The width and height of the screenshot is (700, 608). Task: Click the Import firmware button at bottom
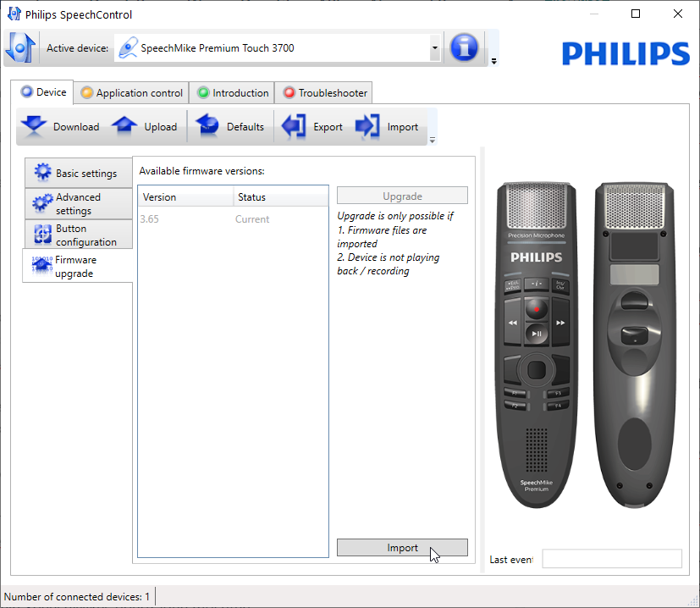402,548
